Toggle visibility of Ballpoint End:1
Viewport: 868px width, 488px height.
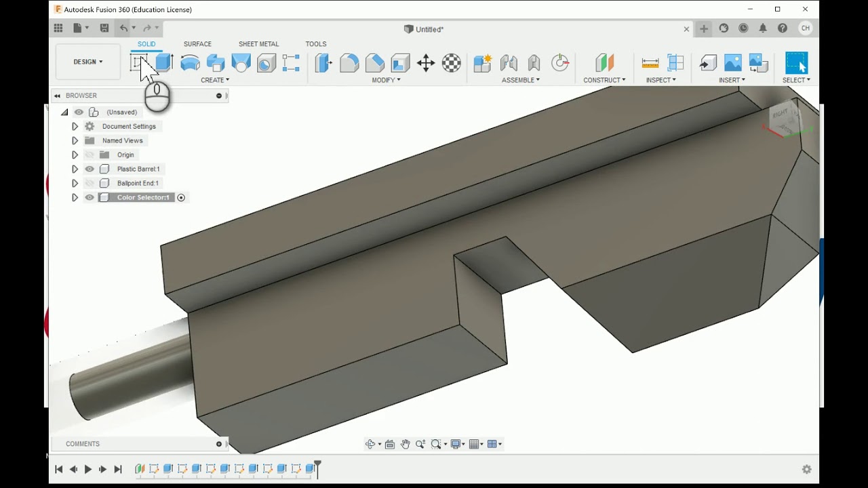pyautogui.click(x=90, y=183)
